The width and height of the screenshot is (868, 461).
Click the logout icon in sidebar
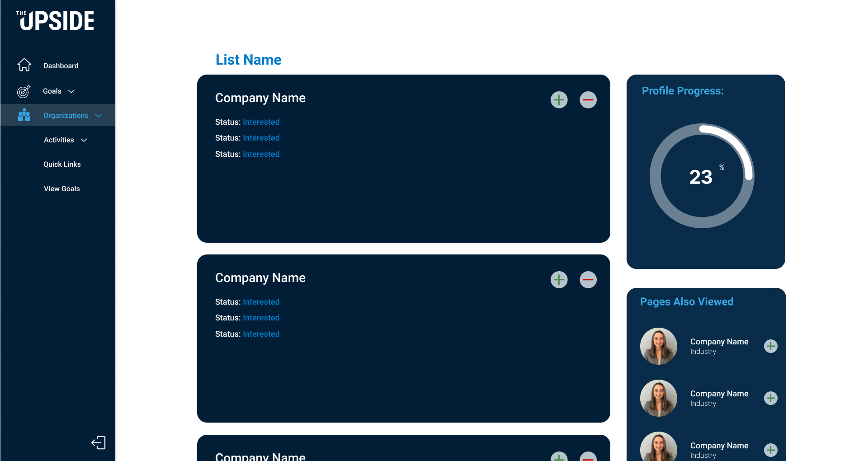[x=99, y=442]
